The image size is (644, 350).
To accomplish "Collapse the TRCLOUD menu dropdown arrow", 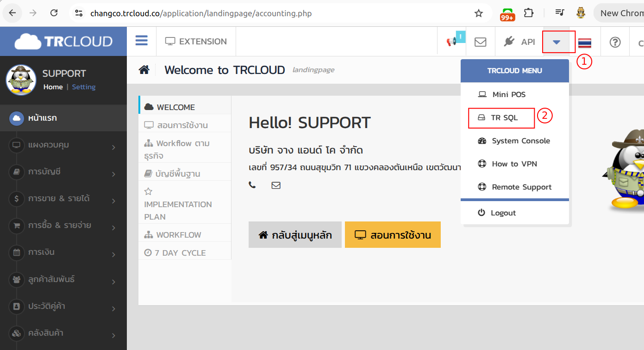I will coord(557,42).
